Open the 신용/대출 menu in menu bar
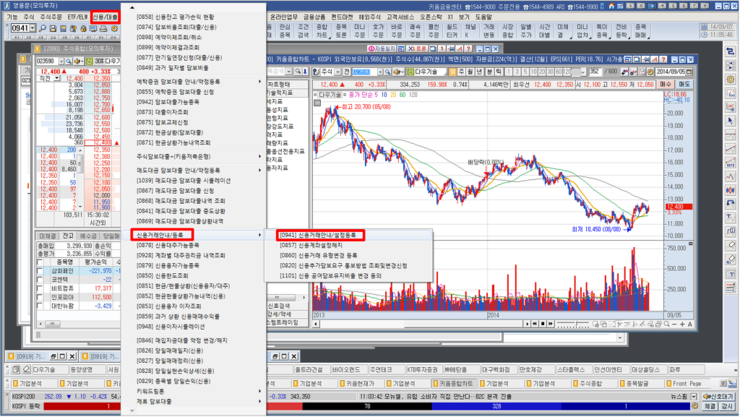 [105, 17]
